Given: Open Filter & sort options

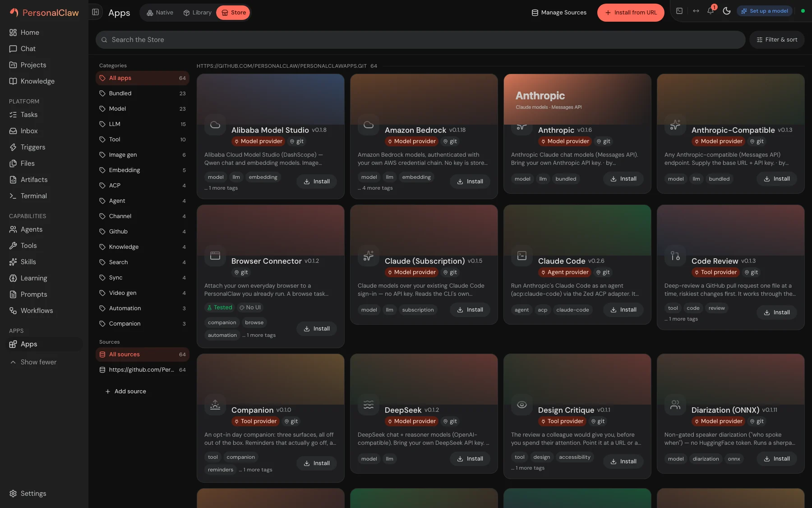Looking at the screenshot, I should click(x=777, y=40).
